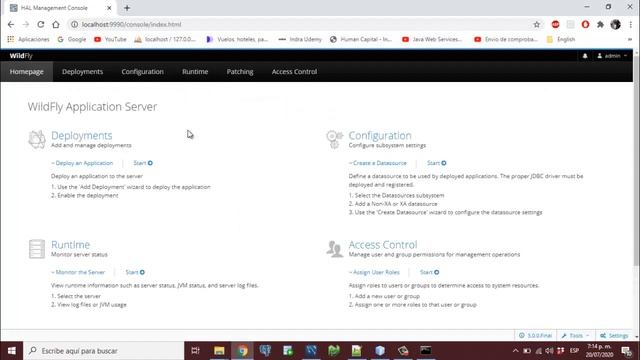The width and height of the screenshot is (640, 360).
Task: Click Start next to Deploy an Application
Action: [x=143, y=163]
